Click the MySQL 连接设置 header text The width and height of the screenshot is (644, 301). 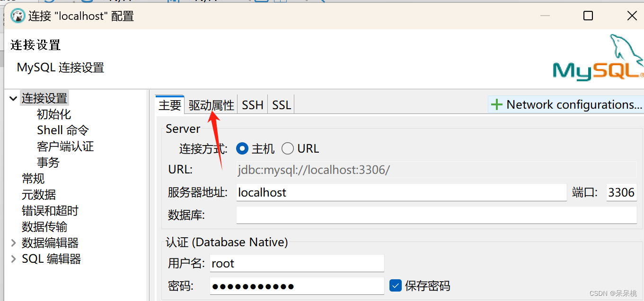(x=61, y=68)
